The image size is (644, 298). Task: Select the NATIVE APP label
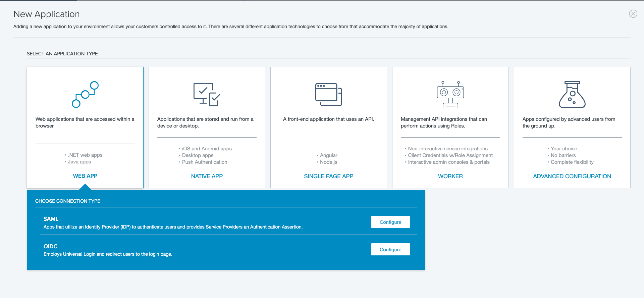pyautogui.click(x=207, y=176)
